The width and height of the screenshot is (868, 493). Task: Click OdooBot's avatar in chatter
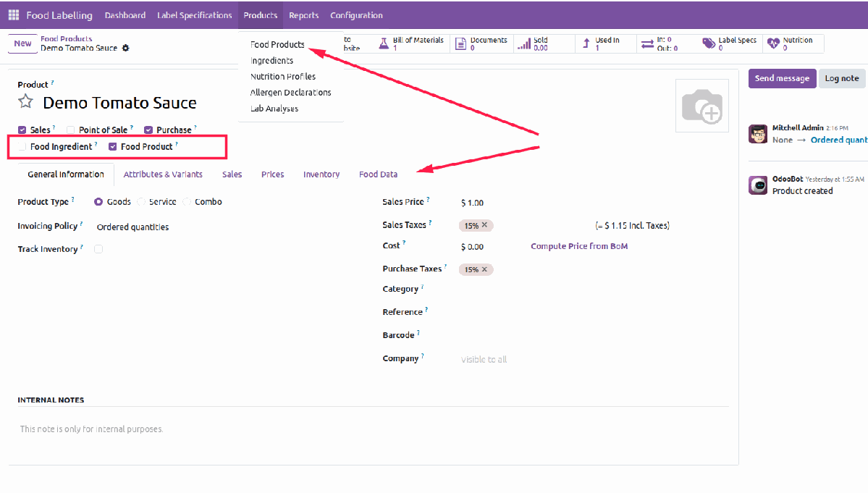(x=758, y=185)
